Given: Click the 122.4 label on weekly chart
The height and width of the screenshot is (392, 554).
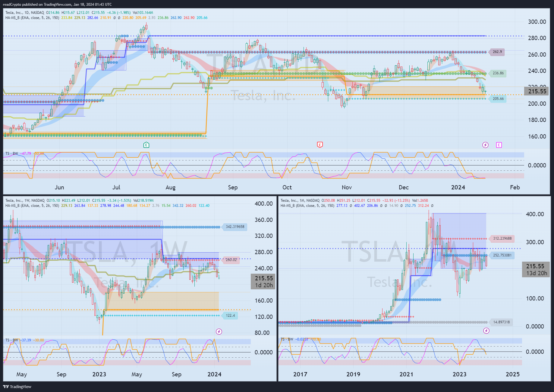Looking at the screenshot, I should (x=230, y=316).
